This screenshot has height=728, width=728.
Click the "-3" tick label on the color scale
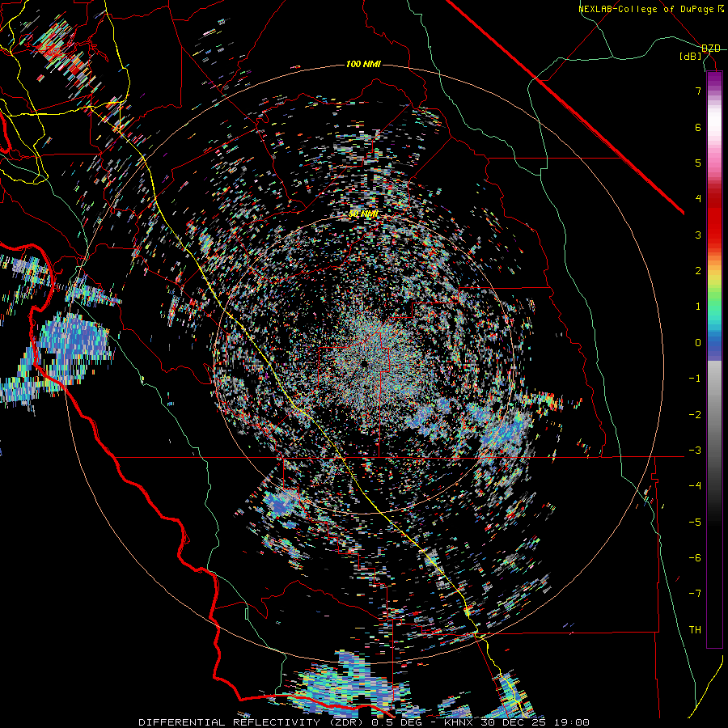point(695,451)
